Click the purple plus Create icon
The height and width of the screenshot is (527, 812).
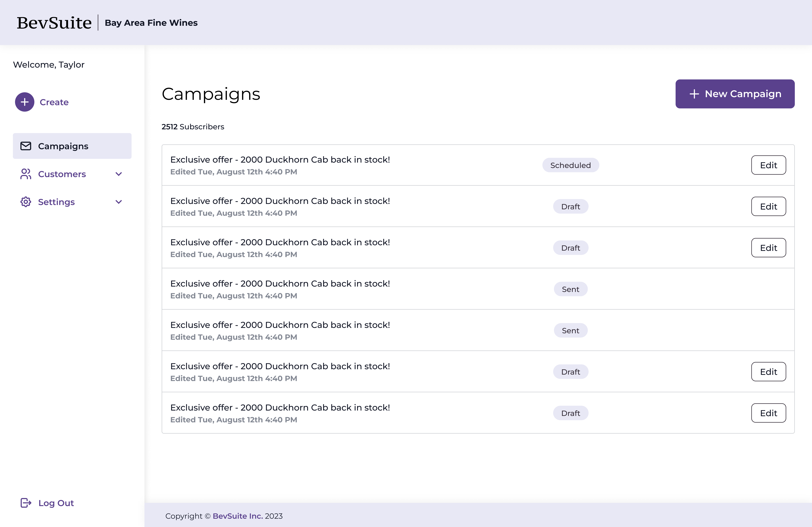25,102
